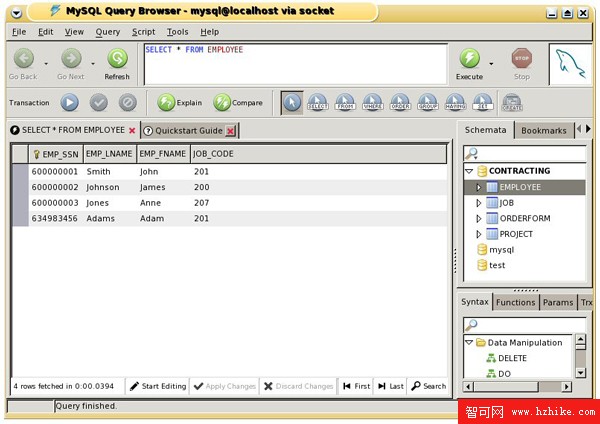Screen dimensions: 600x424
Task: Select the FROM query builder tool
Action: 345,103
